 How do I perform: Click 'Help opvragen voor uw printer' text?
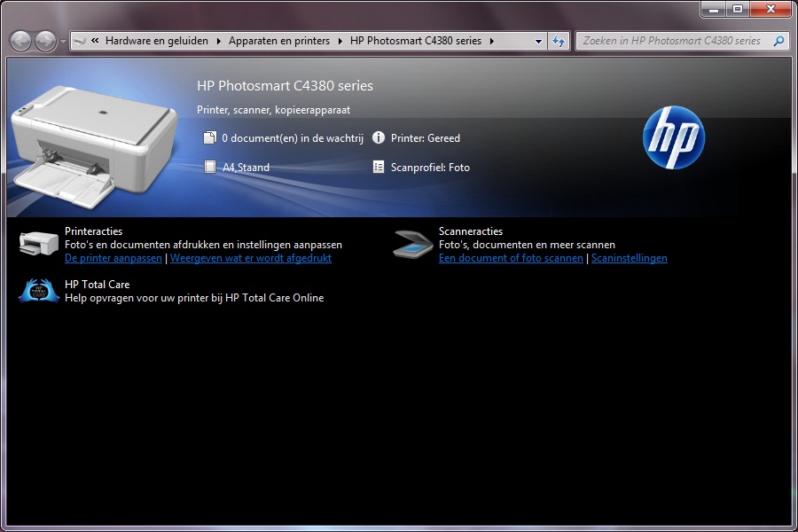194,298
